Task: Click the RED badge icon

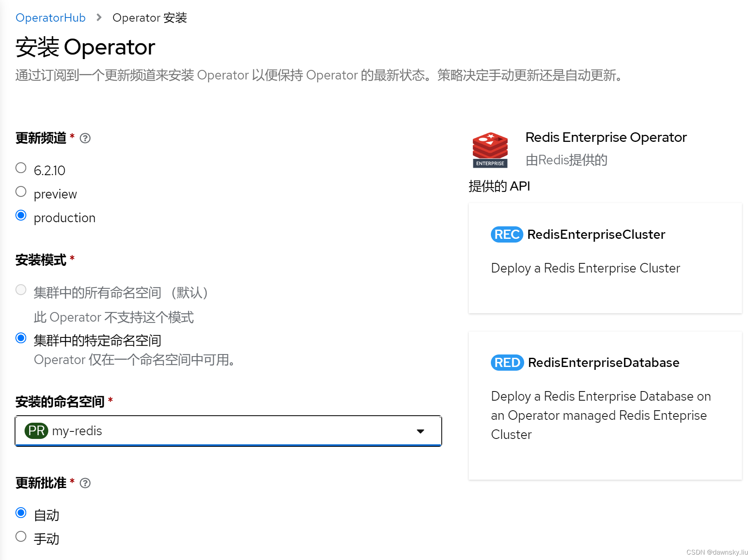Action: 507,363
